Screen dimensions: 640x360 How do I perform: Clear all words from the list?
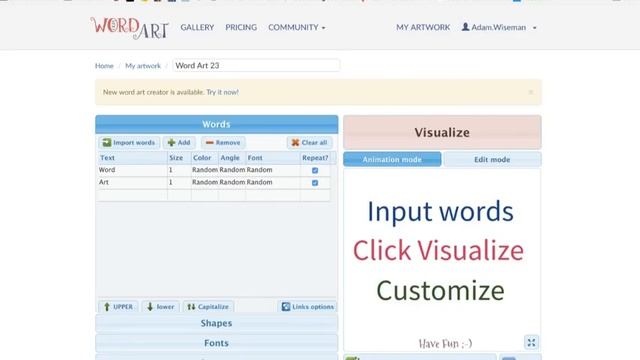[x=309, y=142]
